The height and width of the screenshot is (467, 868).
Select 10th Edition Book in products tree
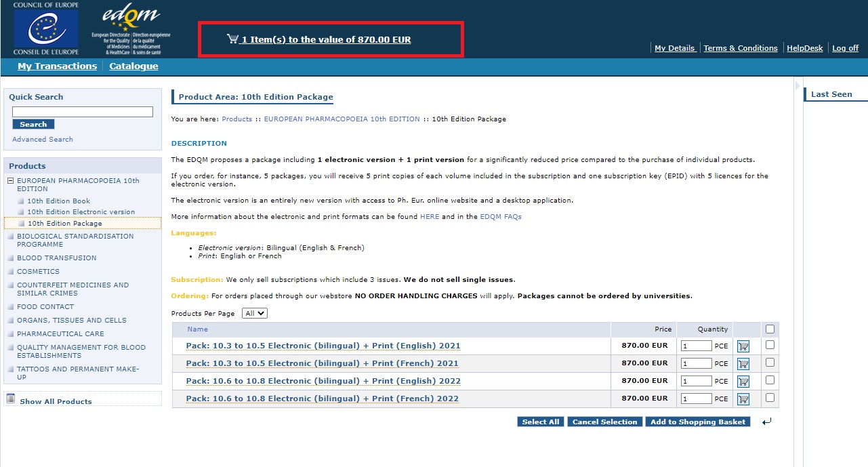[x=58, y=201]
